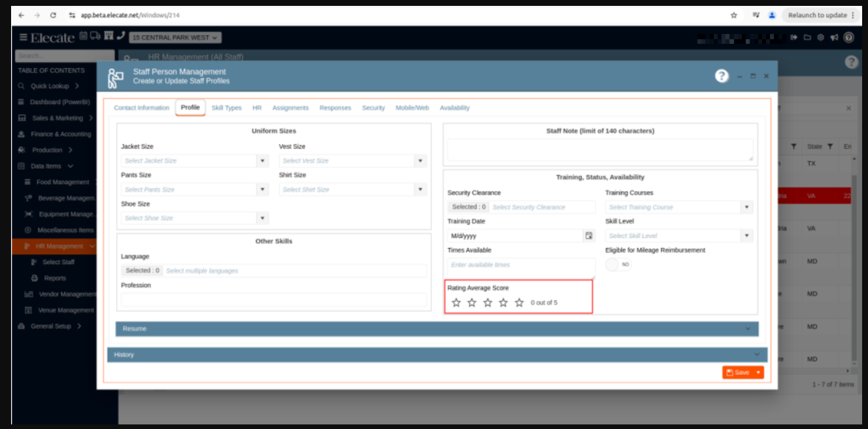Open the Jacket Size dropdown

(262, 161)
